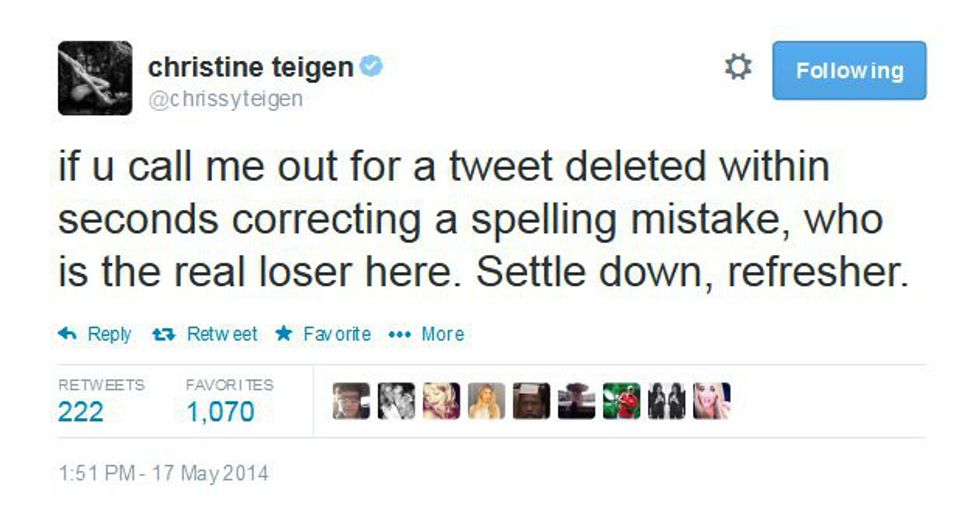Click the tweet text body

pos(480,220)
